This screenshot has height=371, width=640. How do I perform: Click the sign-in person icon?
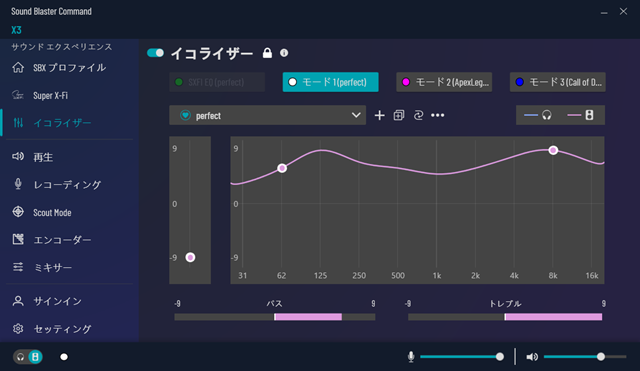[18, 301]
